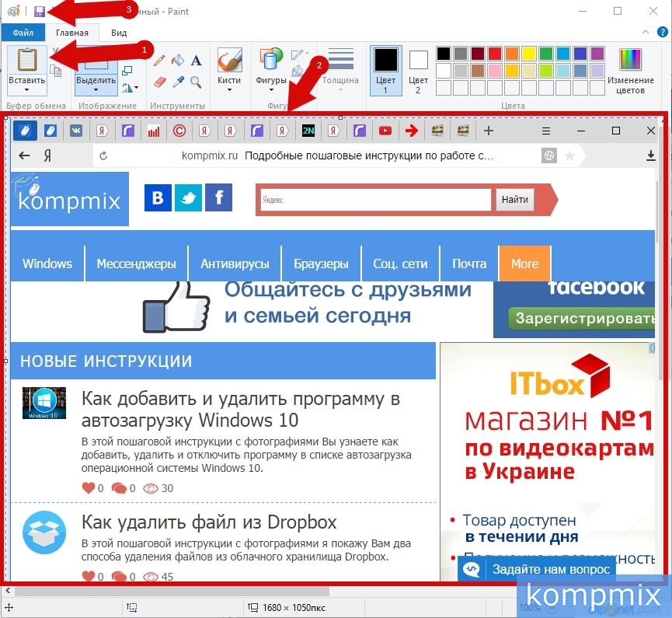The image size is (672, 618).
Task: Pick the pink color swatch
Action: click(495, 71)
